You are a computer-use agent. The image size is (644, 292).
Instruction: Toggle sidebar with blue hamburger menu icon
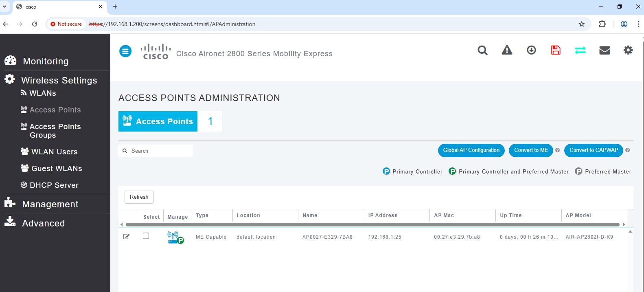pos(125,51)
